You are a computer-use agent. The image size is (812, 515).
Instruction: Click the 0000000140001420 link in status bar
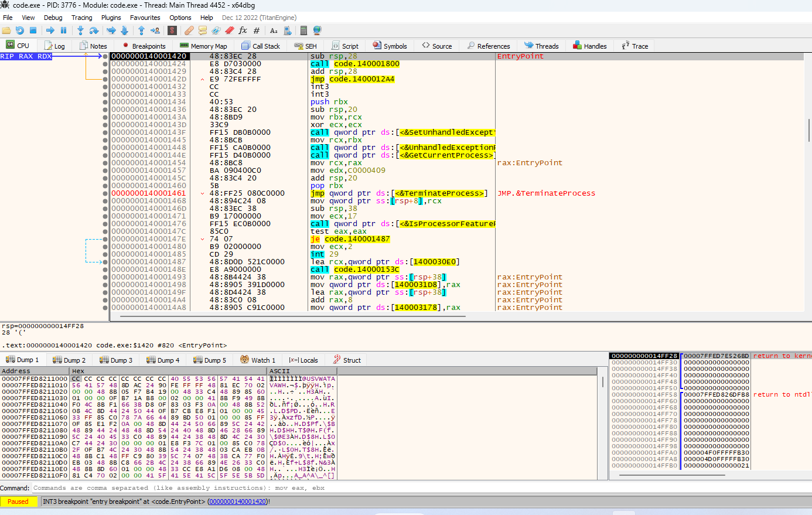pos(238,502)
